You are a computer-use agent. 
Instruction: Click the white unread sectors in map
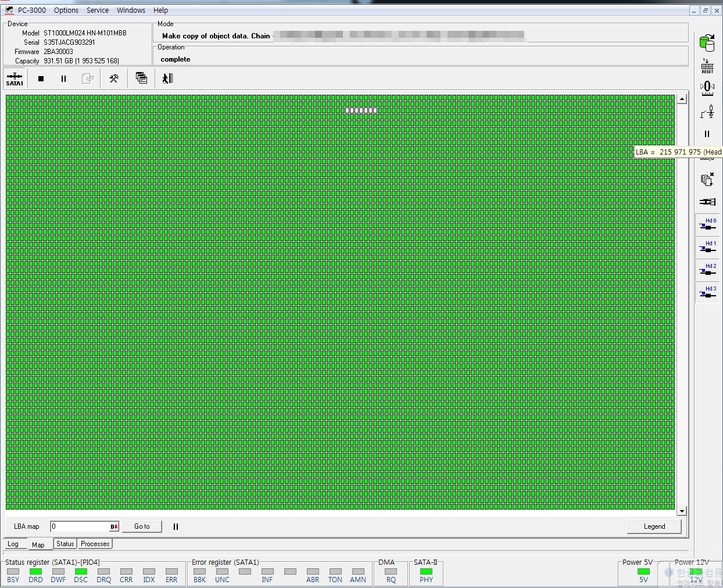coord(361,110)
